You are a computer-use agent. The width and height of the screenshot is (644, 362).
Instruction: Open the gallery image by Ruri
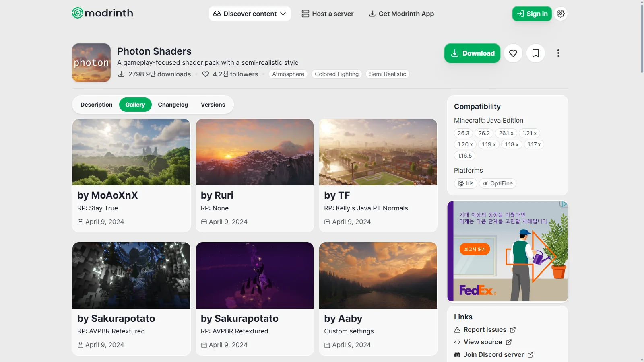point(255,152)
